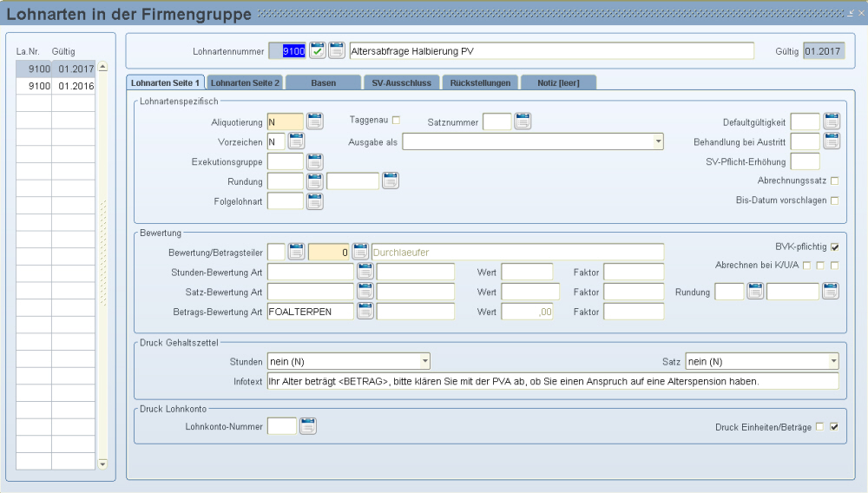
Task: Switch to Lohnarten Seite 2 tab
Action: 245,82
